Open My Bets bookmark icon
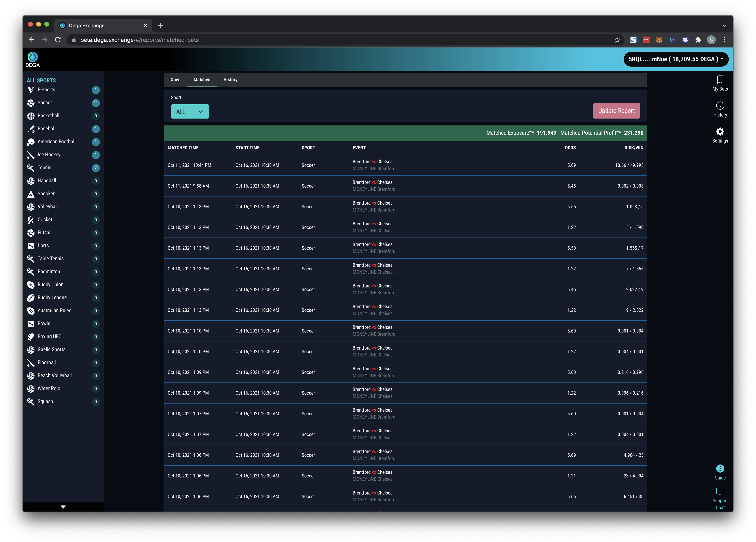The height and width of the screenshot is (542, 756). [720, 80]
